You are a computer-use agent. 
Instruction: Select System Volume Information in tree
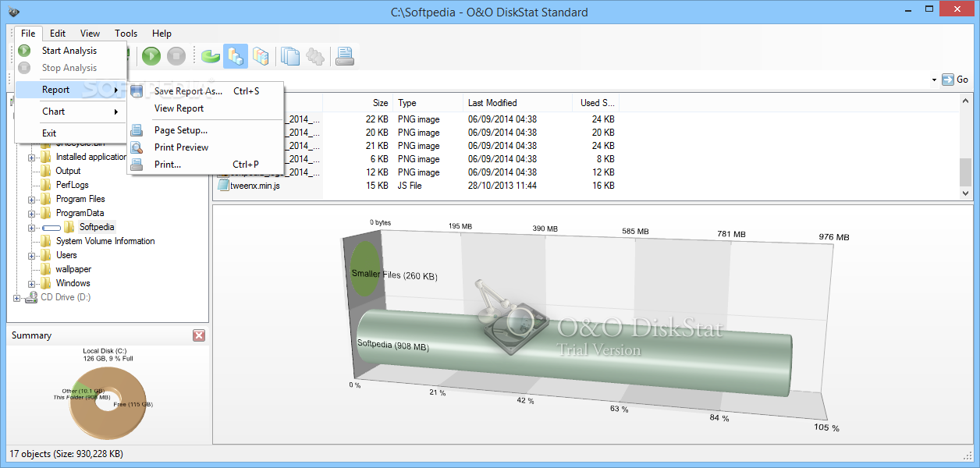pyautogui.click(x=105, y=241)
